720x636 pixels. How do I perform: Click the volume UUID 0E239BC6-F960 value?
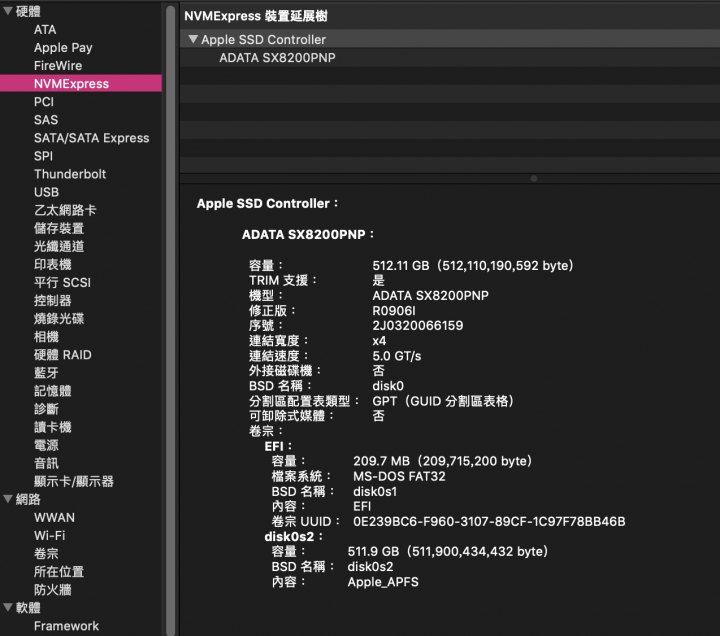click(x=489, y=522)
